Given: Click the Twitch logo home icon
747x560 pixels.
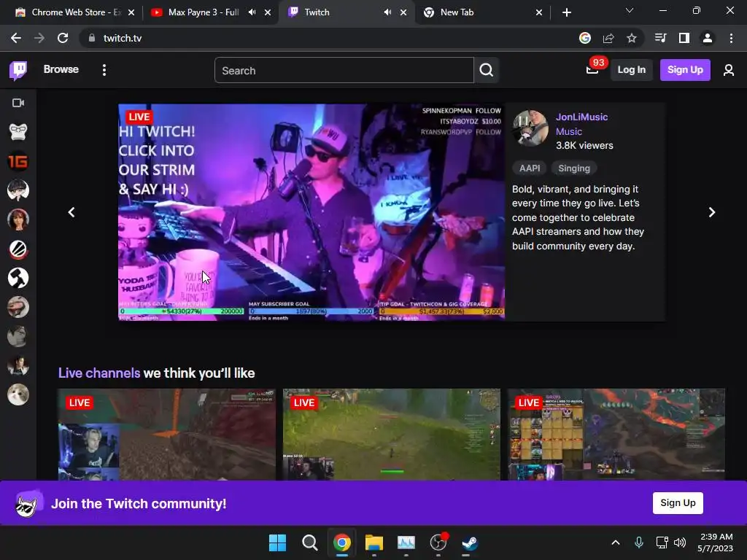Looking at the screenshot, I should [x=18, y=70].
